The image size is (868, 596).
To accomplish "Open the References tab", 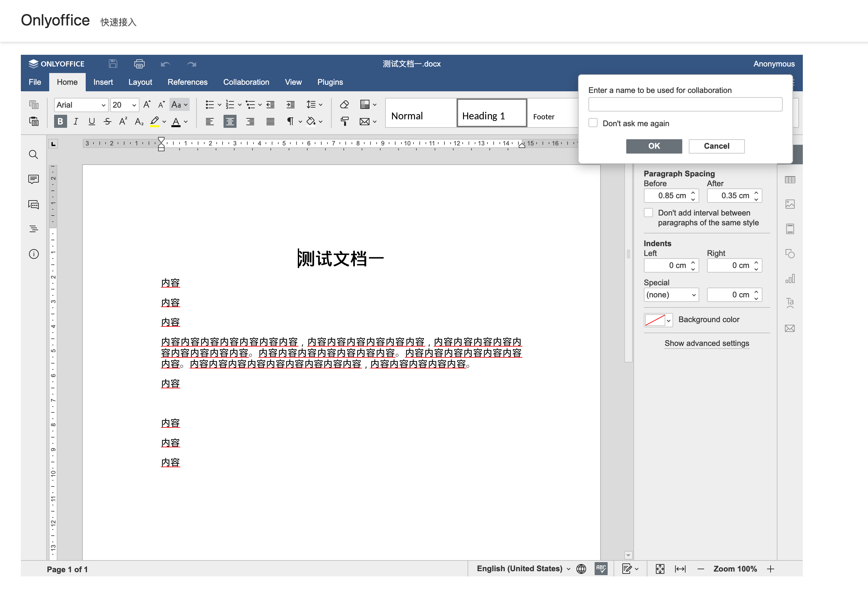I will 187,82.
